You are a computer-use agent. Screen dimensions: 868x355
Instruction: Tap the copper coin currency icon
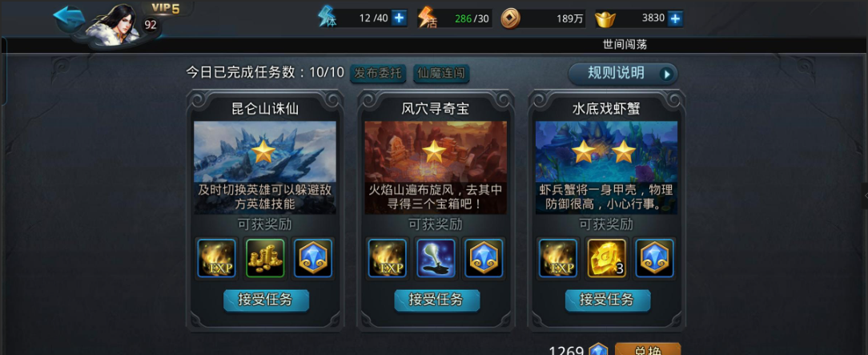(510, 18)
